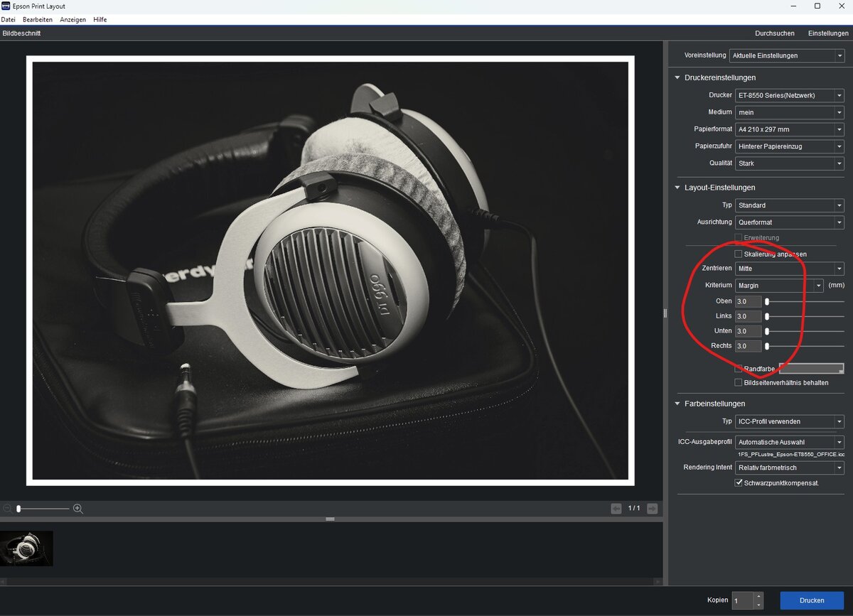Maximize the Epson Print Layout window
Viewport: 853px width, 616px height.
tap(817, 6)
